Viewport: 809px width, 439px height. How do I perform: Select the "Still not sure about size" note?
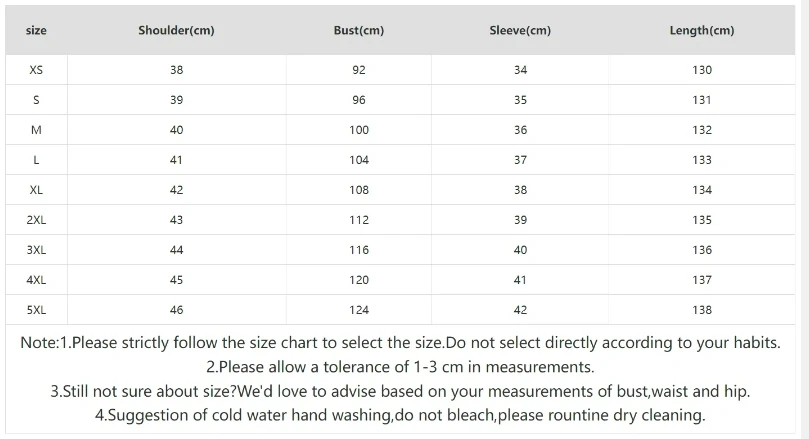[x=400, y=391]
